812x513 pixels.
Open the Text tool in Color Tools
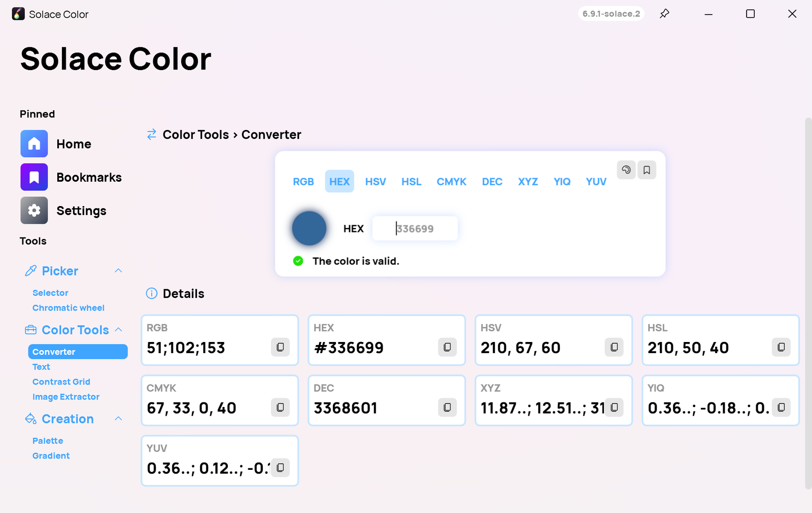(41, 367)
